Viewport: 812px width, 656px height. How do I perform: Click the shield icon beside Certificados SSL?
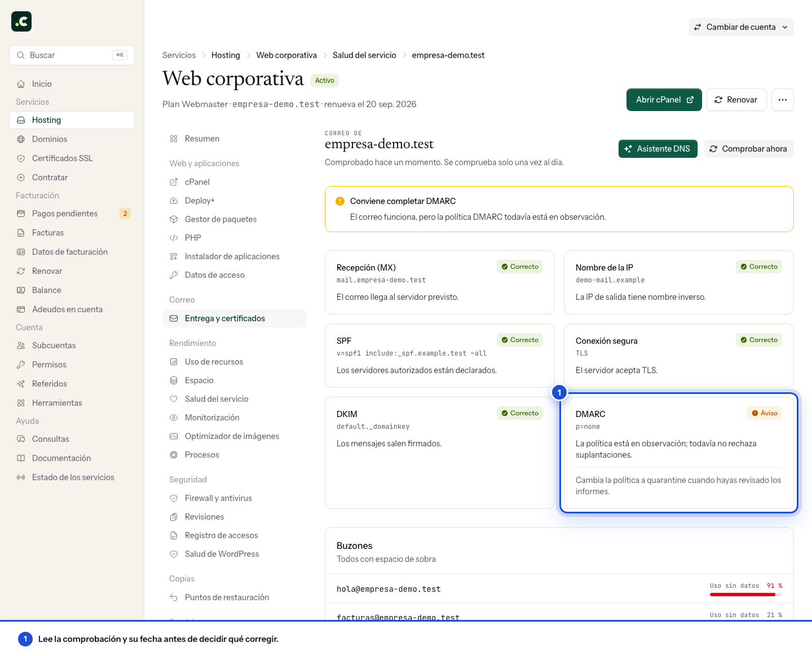(x=21, y=158)
